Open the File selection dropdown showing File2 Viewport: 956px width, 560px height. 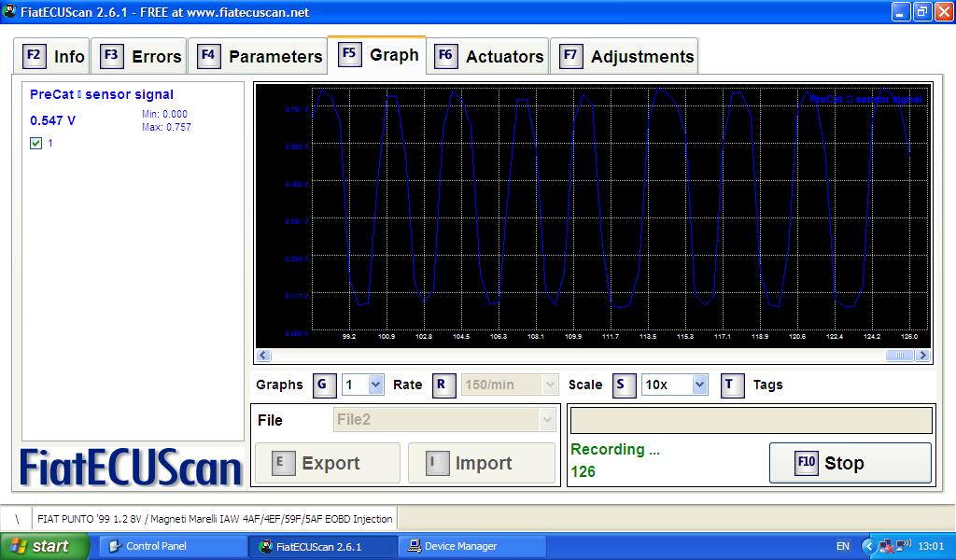[443, 419]
